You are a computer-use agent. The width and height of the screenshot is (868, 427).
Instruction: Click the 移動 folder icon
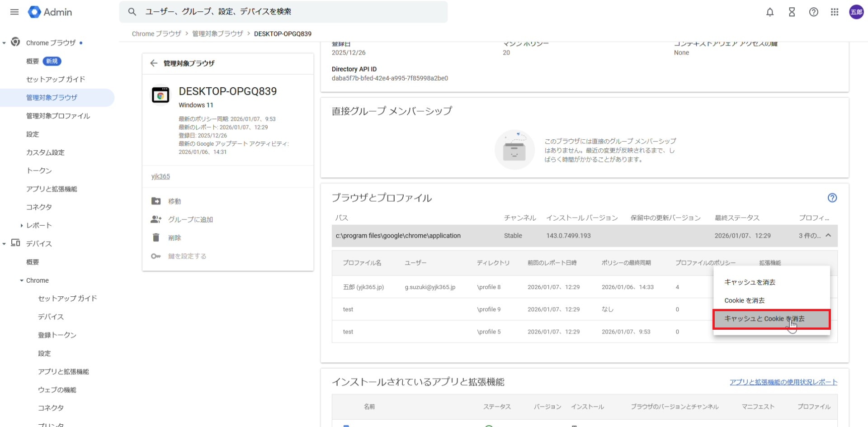(156, 201)
